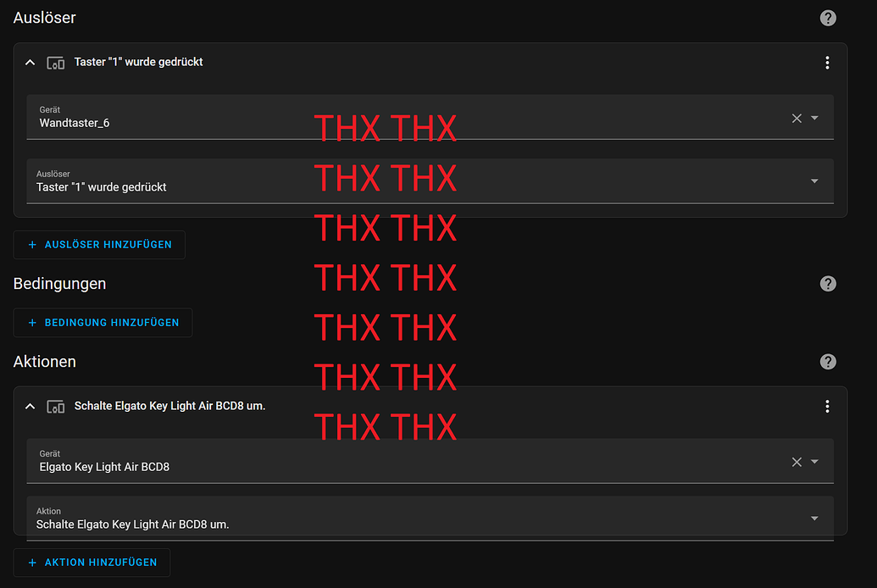The width and height of the screenshot is (877, 588).
Task: Collapse the Schalte Elgato action card
Action: tap(31, 406)
